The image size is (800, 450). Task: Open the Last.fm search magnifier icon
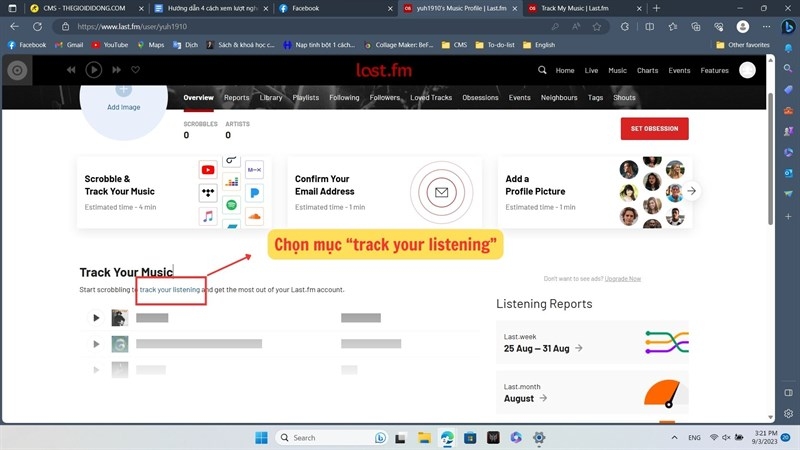point(542,70)
